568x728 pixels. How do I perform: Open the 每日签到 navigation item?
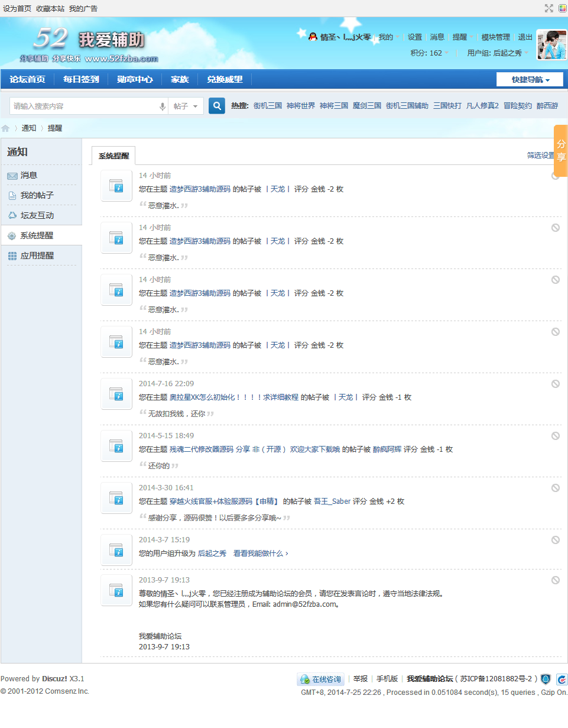click(81, 79)
